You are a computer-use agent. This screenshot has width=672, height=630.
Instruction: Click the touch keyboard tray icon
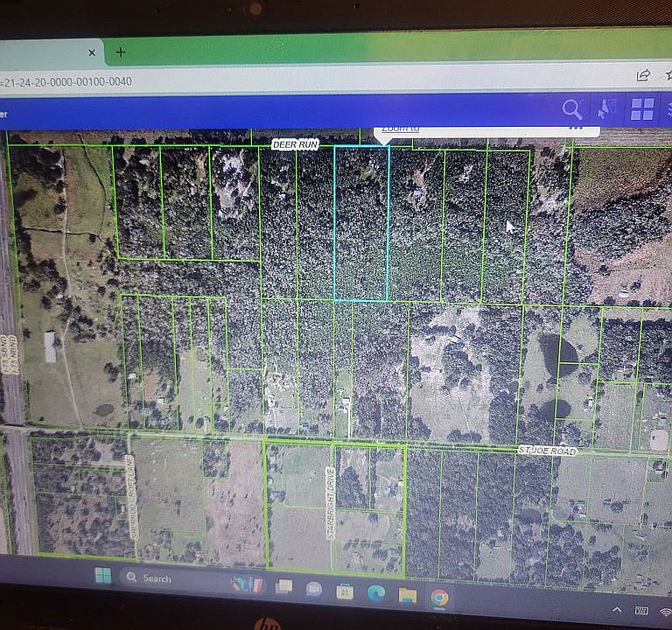[x=641, y=611]
